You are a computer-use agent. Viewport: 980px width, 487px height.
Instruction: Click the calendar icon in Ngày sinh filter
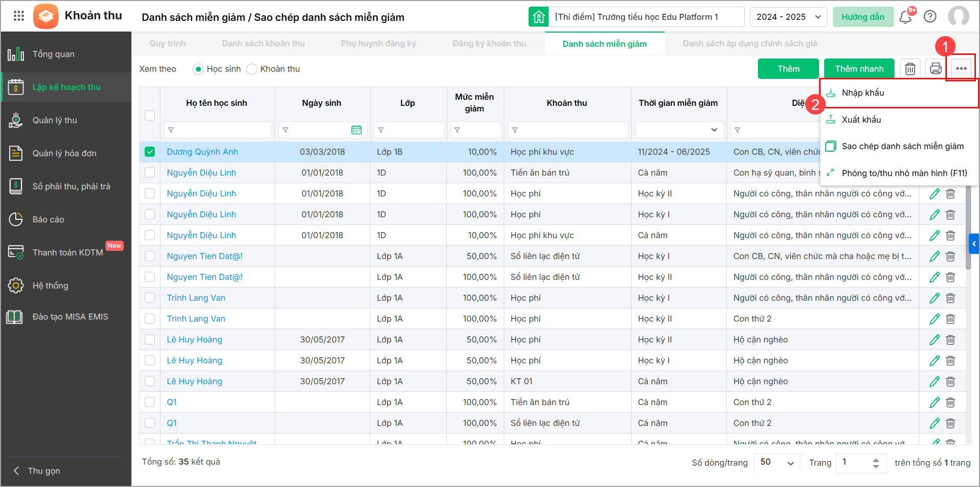click(x=357, y=130)
